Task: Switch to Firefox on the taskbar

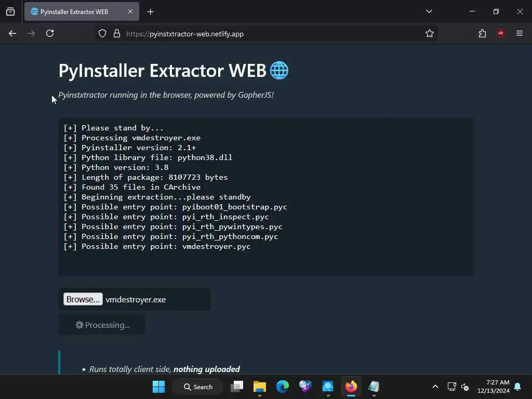Action: tap(351, 387)
